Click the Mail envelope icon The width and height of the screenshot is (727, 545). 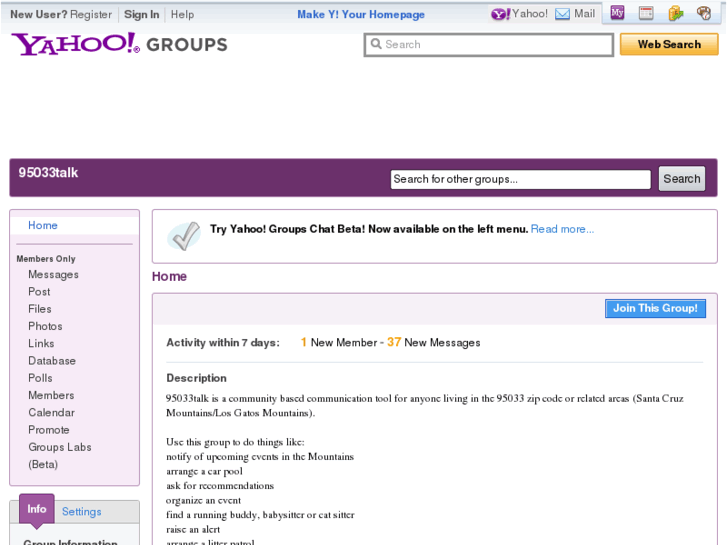[562, 14]
